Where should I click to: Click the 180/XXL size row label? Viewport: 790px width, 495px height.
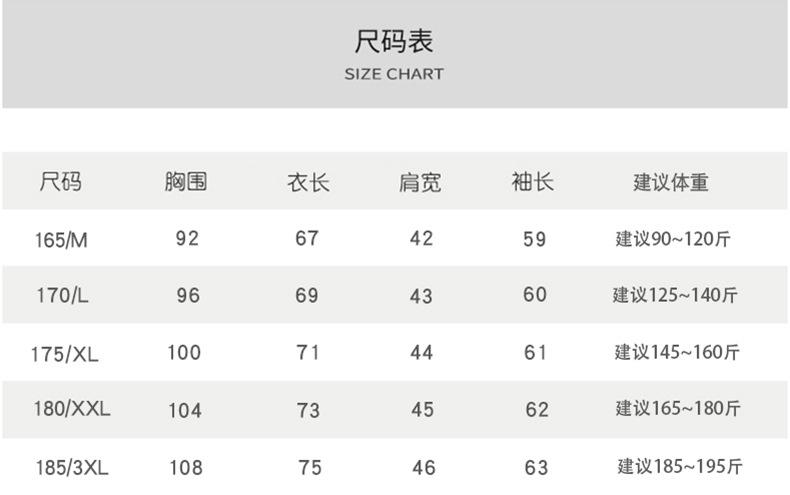click(71, 409)
